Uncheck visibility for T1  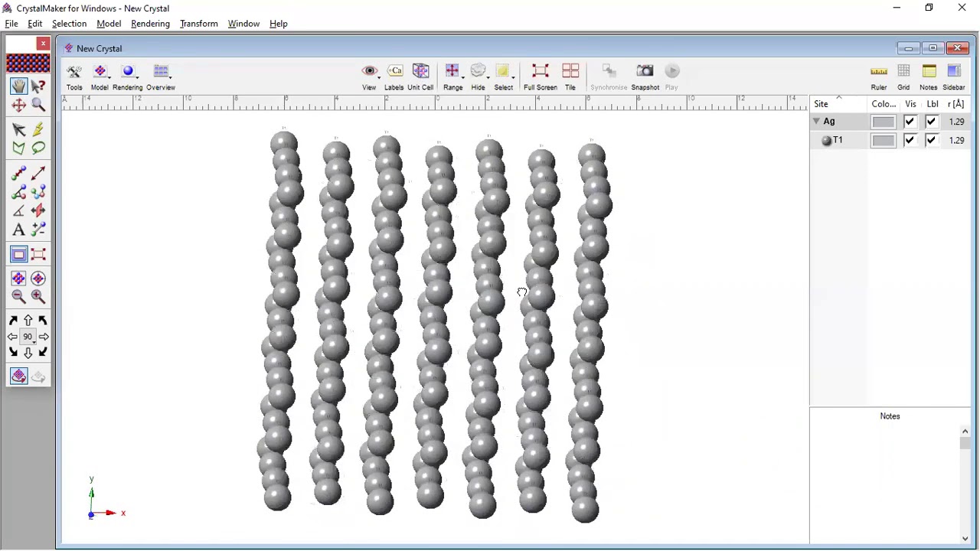tap(910, 140)
